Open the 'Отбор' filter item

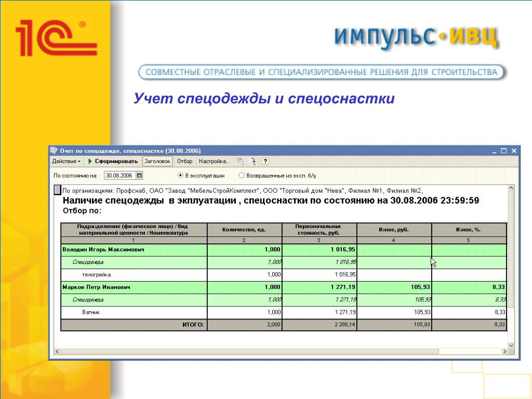point(184,162)
